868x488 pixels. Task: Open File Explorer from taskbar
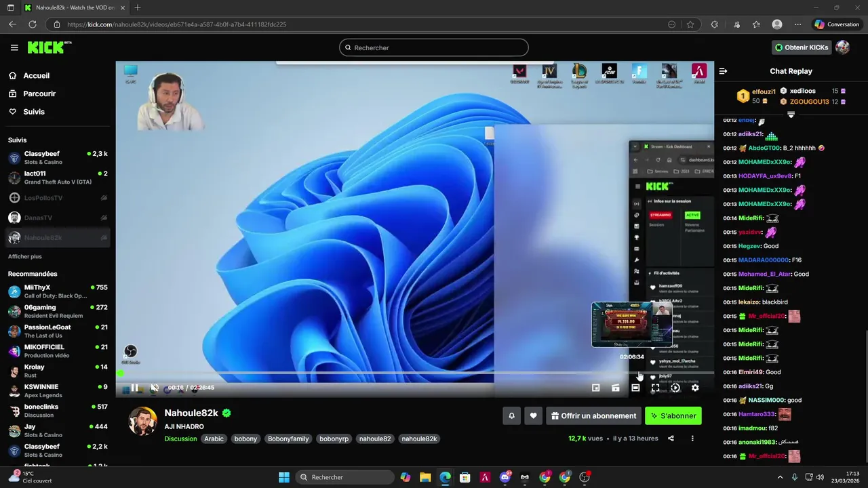(425, 477)
